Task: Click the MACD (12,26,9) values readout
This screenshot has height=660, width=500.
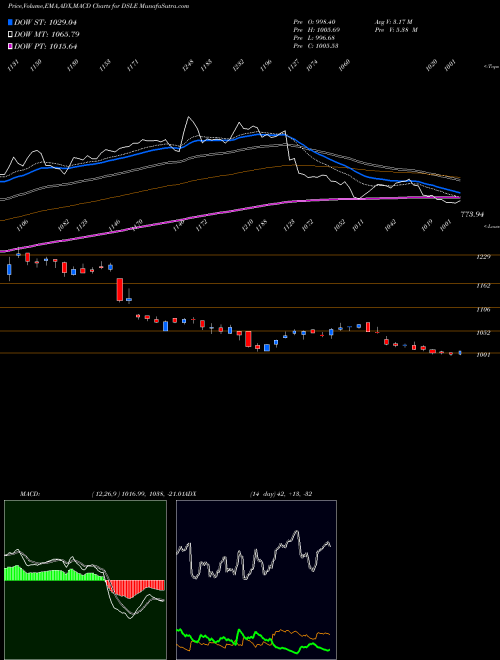Action: tap(138, 494)
